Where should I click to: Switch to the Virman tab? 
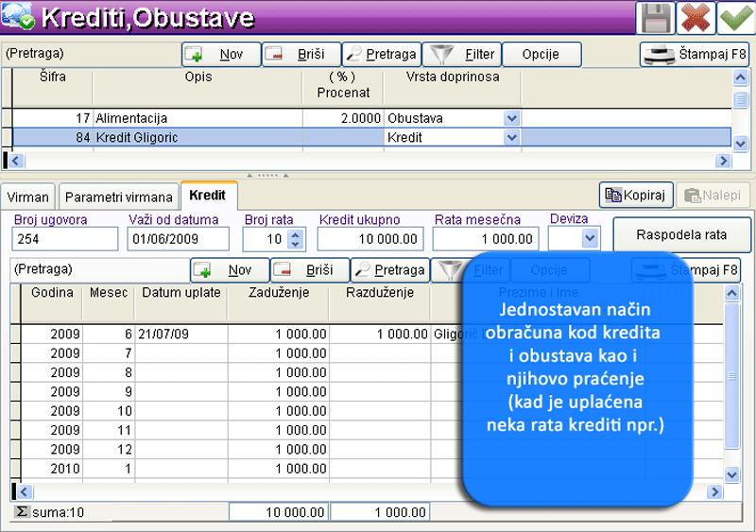pyautogui.click(x=27, y=197)
